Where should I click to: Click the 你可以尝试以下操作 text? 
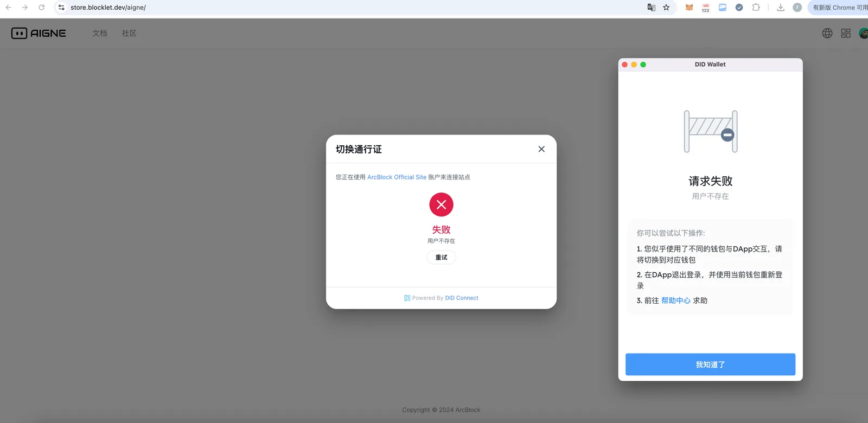click(671, 233)
